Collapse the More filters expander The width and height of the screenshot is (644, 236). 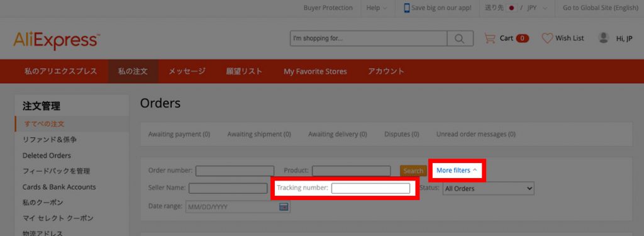457,170
